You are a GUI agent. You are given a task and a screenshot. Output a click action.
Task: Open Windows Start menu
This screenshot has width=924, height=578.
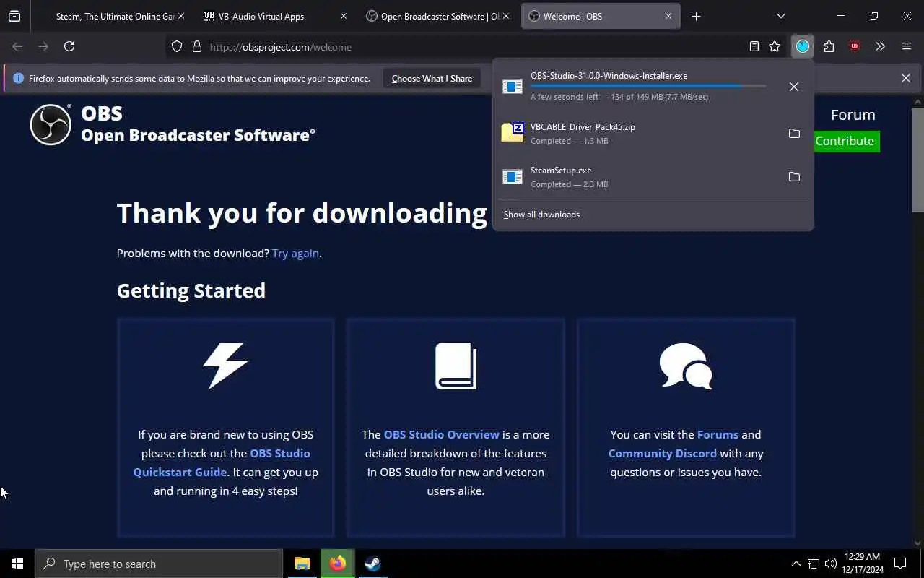(17, 564)
